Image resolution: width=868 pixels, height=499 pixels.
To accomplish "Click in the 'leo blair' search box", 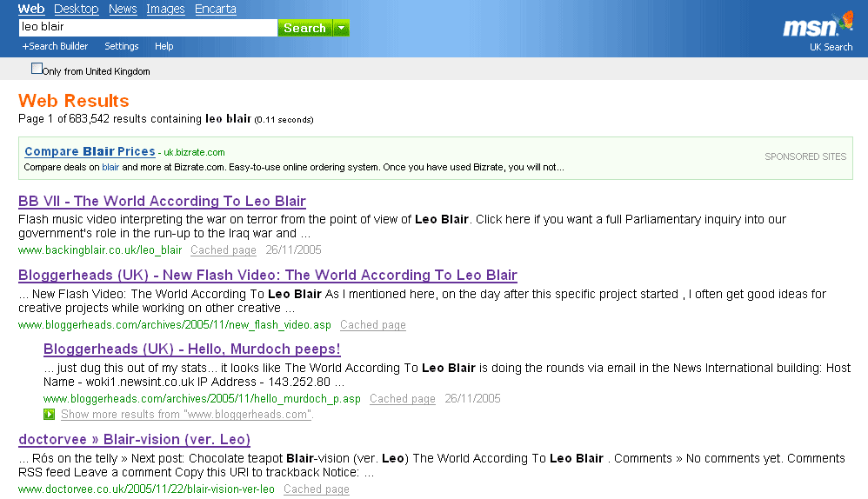I will 147,28.
